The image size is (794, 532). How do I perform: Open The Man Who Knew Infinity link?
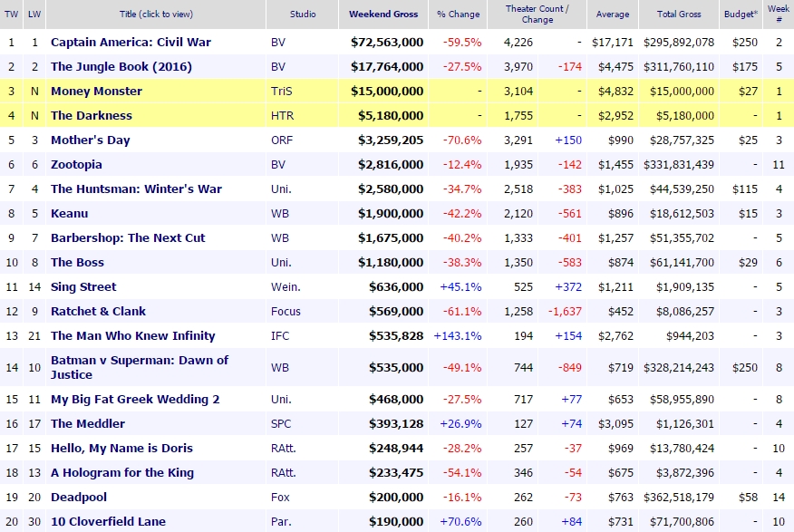[132, 335]
